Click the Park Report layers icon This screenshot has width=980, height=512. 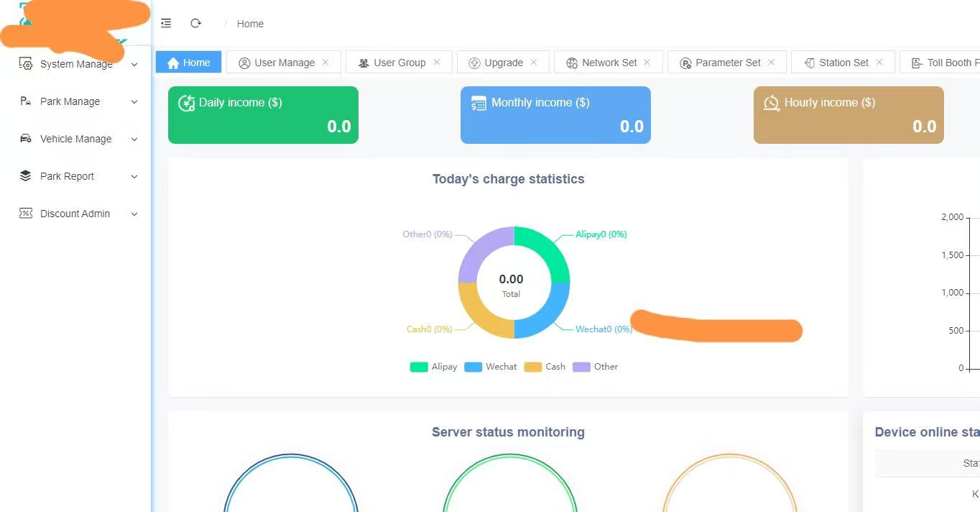coord(26,175)
